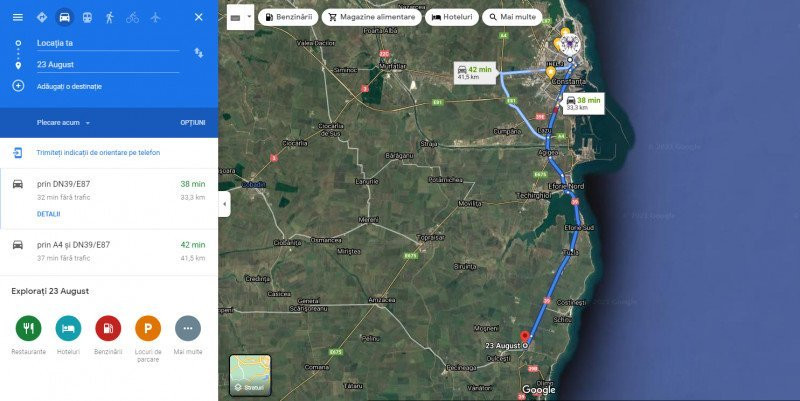Open route OPȚIUNI
Screen dimensions: 800x401
point(193,123)
